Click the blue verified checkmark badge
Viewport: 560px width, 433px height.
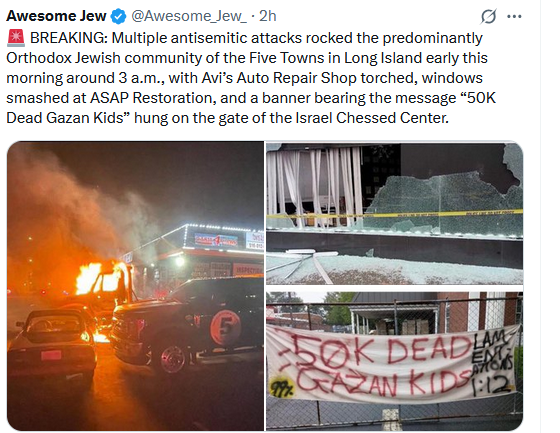click(x=119, y=16)
